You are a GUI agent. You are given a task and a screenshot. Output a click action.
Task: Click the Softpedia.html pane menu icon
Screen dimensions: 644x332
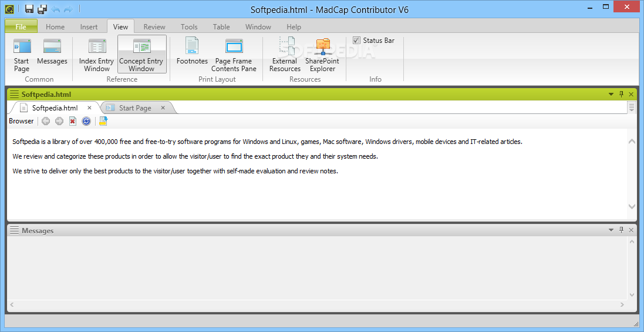point(14,95)
